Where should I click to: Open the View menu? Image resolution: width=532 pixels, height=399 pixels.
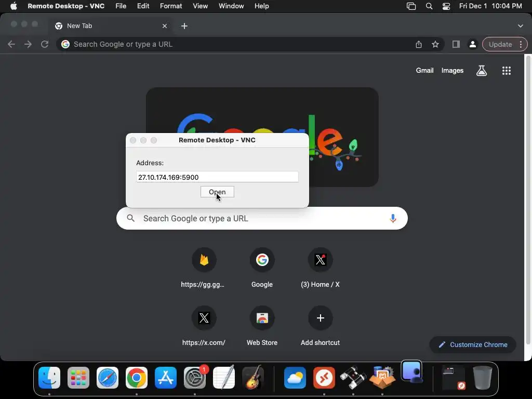200,6
